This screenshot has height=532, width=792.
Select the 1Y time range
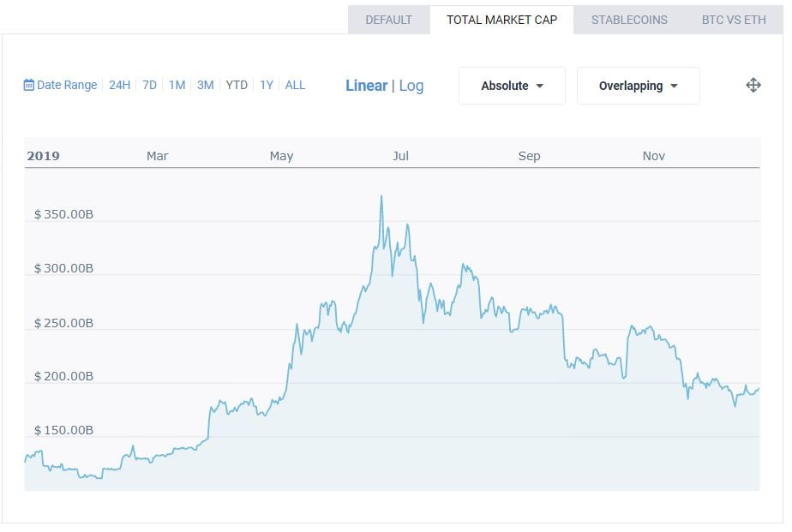point(267,85)
